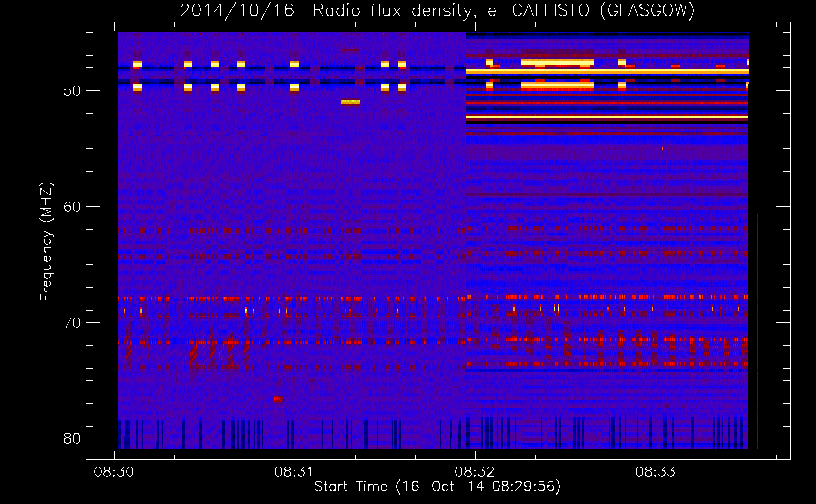Image resolution: width=816 pixels, height=504 pixels.
Task: Click the "Start Time (16-Oct-14 08:29:56)" label
Action: click(x=437, y=487)
